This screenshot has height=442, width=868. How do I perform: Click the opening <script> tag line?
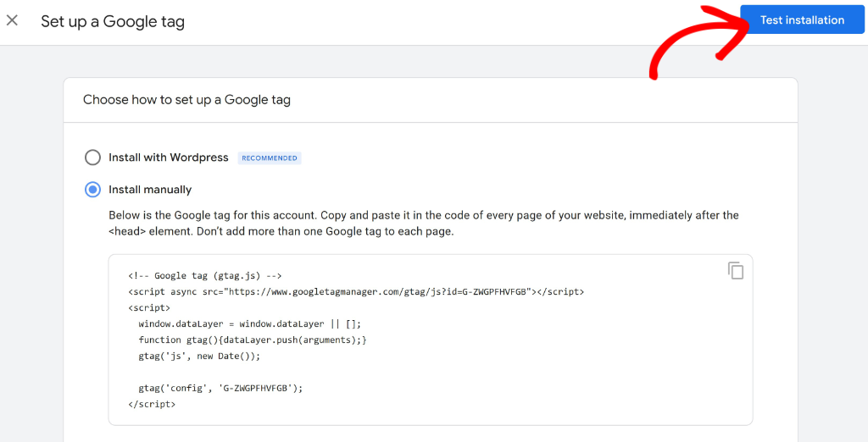tap(149, 307)
